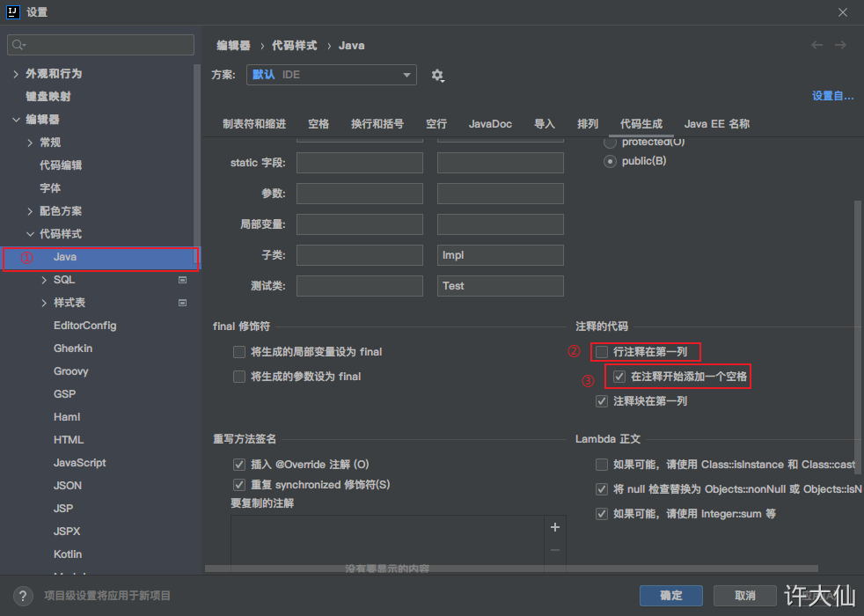Click the SQL project-level settings icon
The height and width of the screenshot is (616, 864).
pyautogui.click(x=182, y=280)
